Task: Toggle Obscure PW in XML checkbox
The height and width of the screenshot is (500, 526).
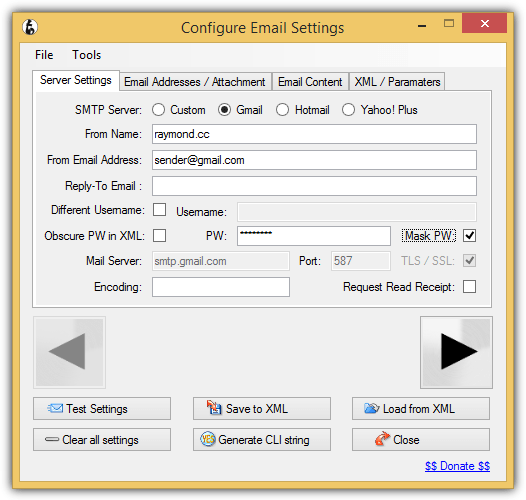Action: 159,236
